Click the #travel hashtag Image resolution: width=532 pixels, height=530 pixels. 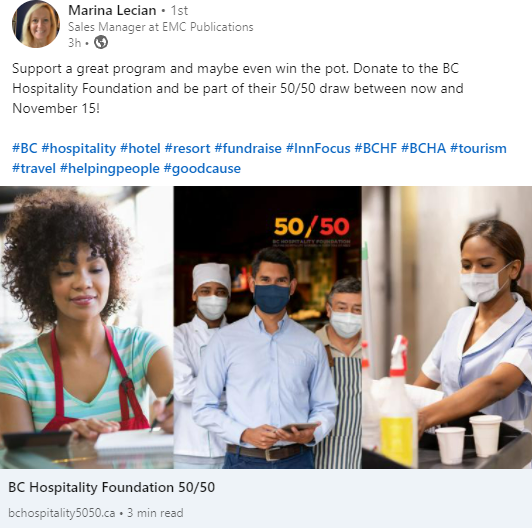point(34,168)
